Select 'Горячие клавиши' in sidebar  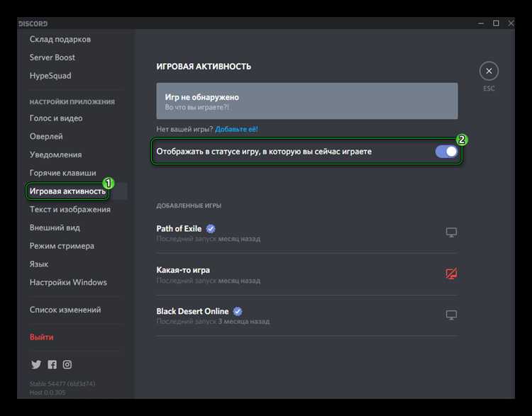click(62, 173)
